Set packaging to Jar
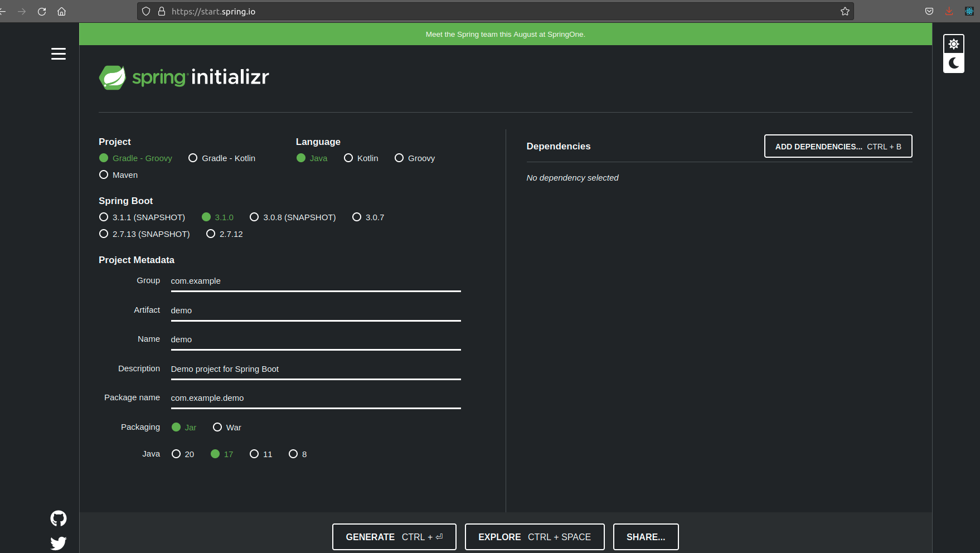Image resolution: width=980 pixels, height=553 pixels. pyautogui.click(x=184, y=428)
